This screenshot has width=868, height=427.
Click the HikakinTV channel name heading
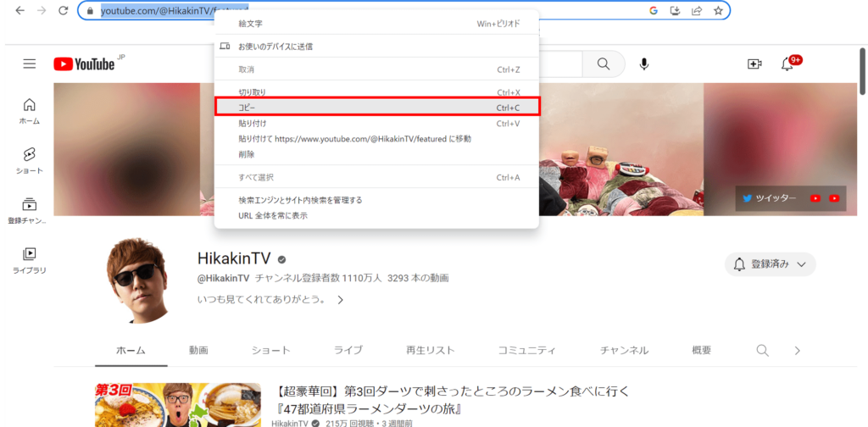235,259
